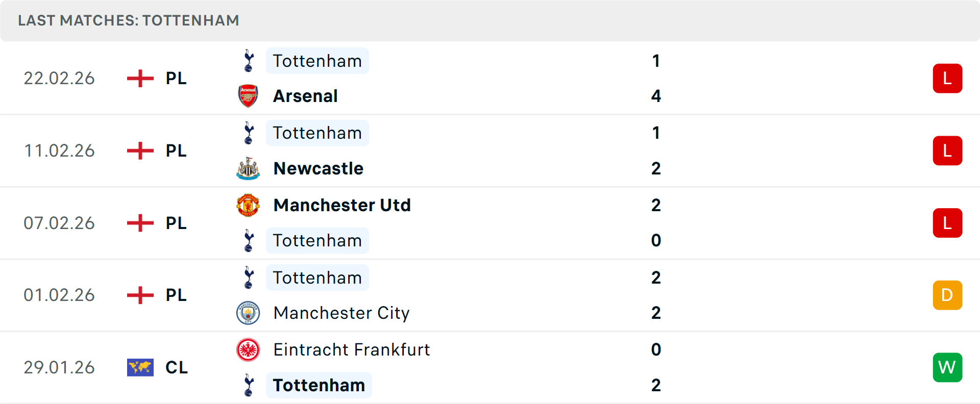The width and height of the screenshot is (980, 404).
Task: Click the Manchester City team name
Action: pos(341,313)
